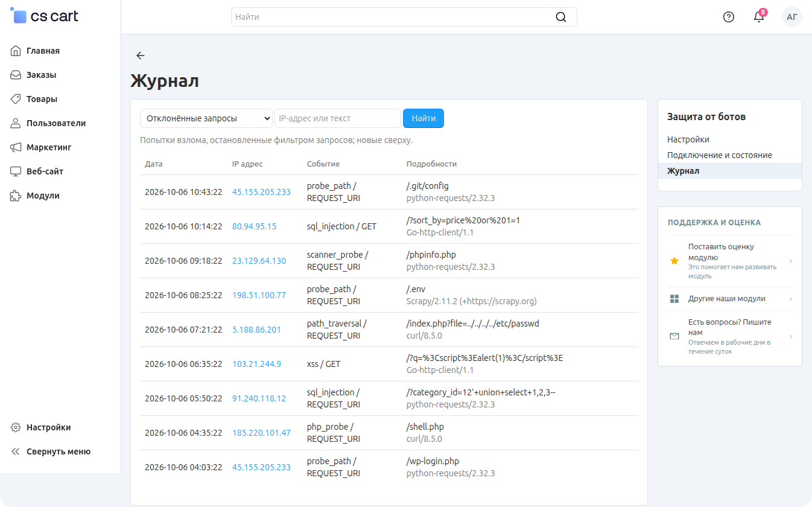Click the star icon for rating module
This screenshot has width=812, height=507.
(x=674, y=261)
